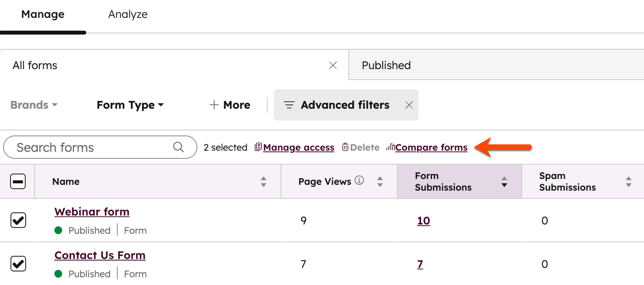Toggle the select-all checkbox in the table header
Viewport: 644px width, 285px height.
(x=17, y=181)
